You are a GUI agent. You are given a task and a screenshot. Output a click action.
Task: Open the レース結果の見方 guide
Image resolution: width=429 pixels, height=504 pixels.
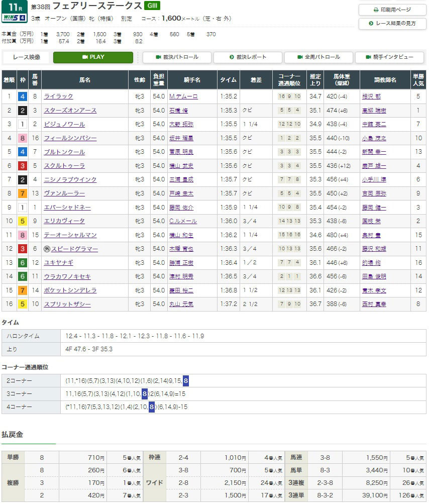click(x=392, y=24)
